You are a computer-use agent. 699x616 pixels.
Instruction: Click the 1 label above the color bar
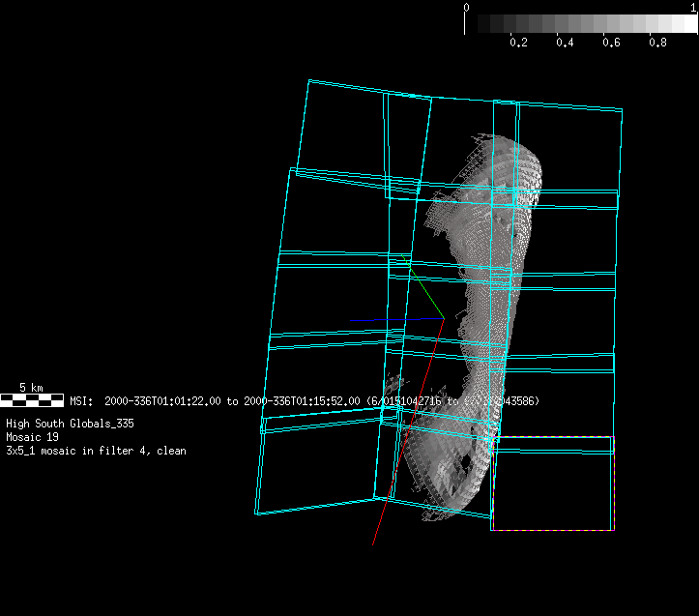click(x=694, y=7)
